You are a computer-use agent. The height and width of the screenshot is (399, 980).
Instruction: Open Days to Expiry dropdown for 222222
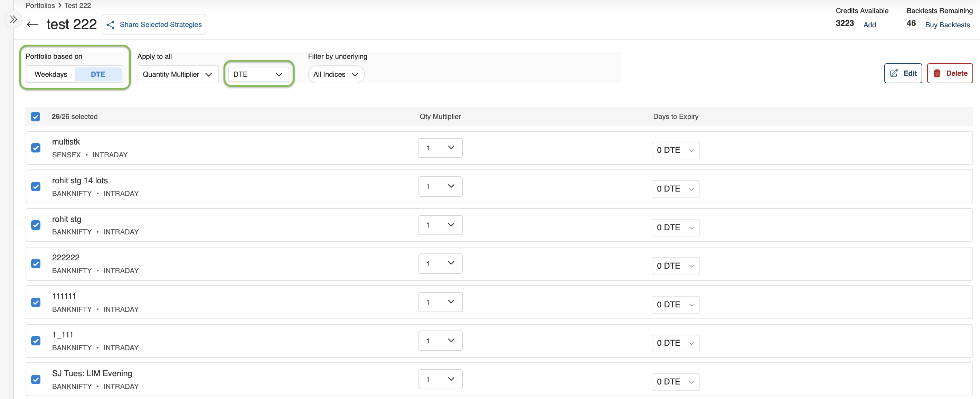tap(675, 266)
